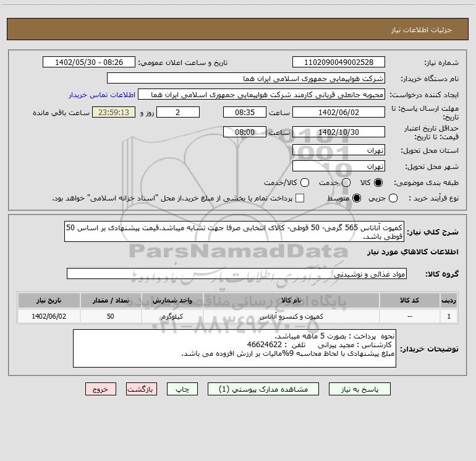Select the کالا/خدمت radio button
The image size is (476, 461).
305,183
